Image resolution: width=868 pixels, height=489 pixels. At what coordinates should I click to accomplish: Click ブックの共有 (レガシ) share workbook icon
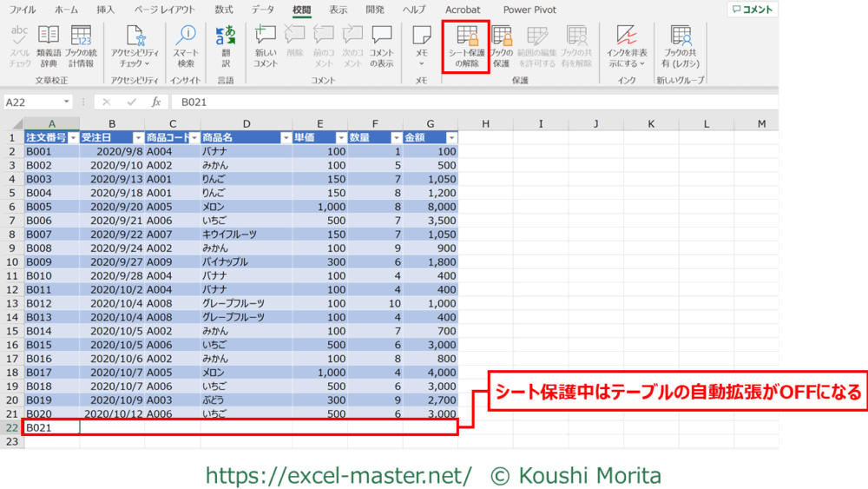(x=681, y=46)
